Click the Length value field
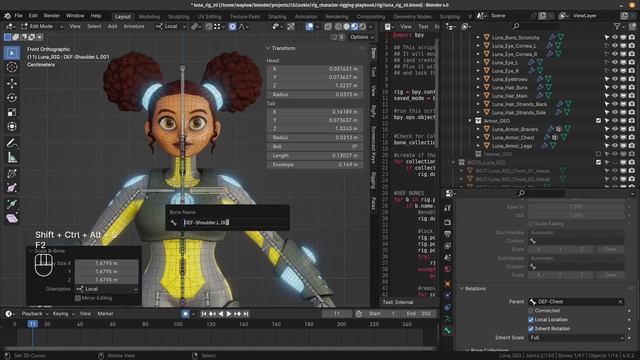640x360 pixels. [x=315, y=156]
